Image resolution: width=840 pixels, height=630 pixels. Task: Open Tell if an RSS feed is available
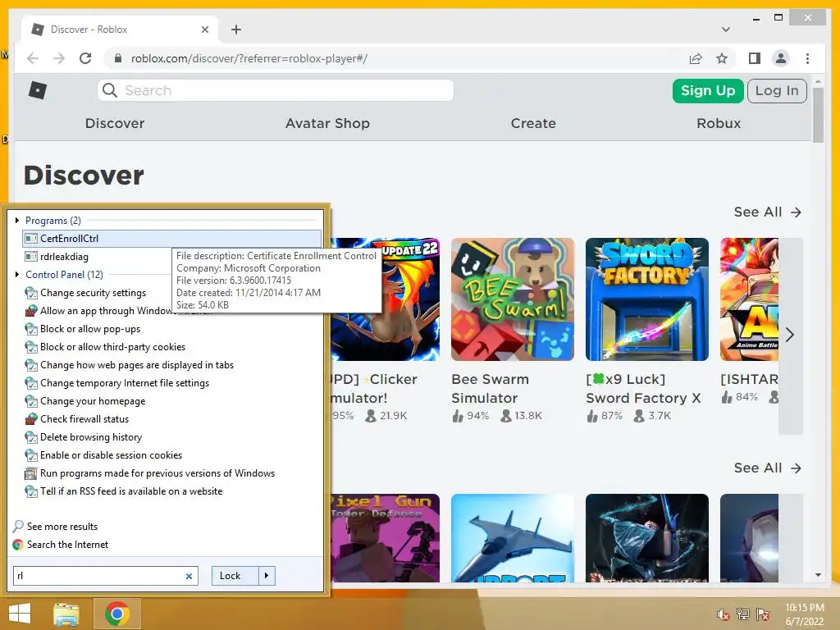point(124,491)
